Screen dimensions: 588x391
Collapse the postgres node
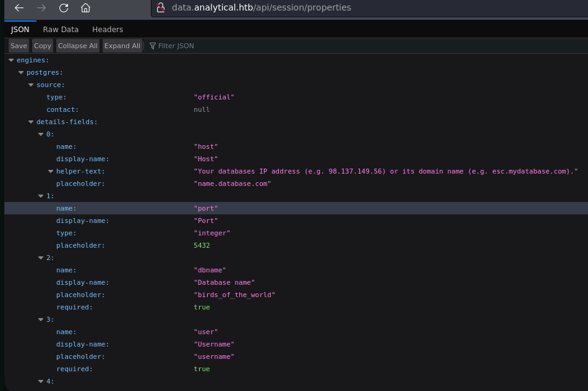21,73
